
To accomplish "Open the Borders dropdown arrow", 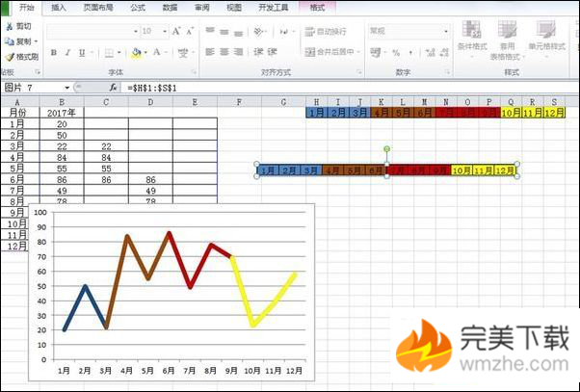I will tap(119, 53).
